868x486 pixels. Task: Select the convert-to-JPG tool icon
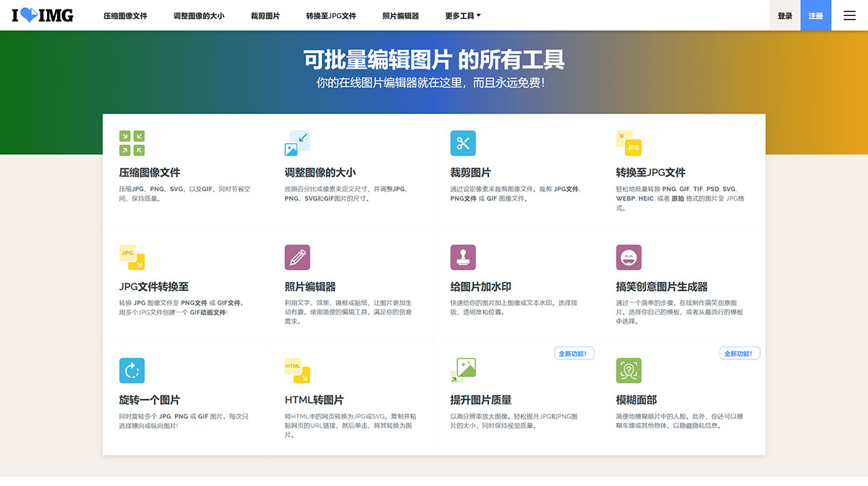629,142
